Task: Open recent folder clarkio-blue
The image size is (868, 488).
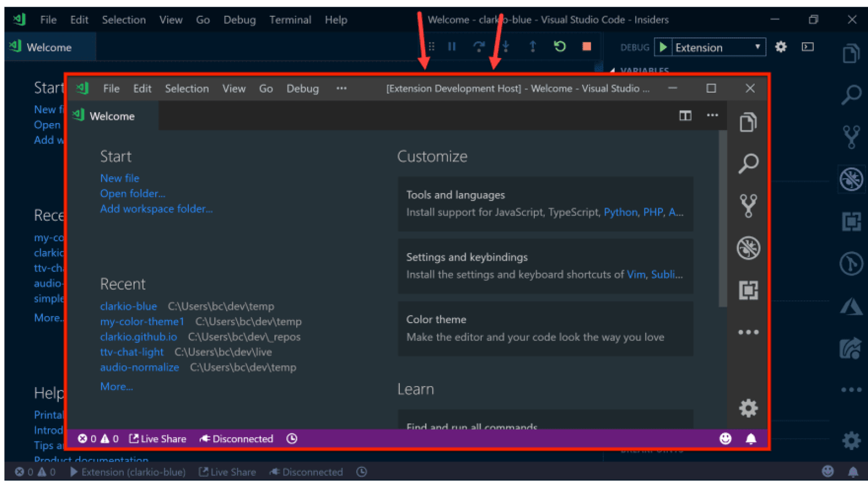Action: (x=128, y=306)
